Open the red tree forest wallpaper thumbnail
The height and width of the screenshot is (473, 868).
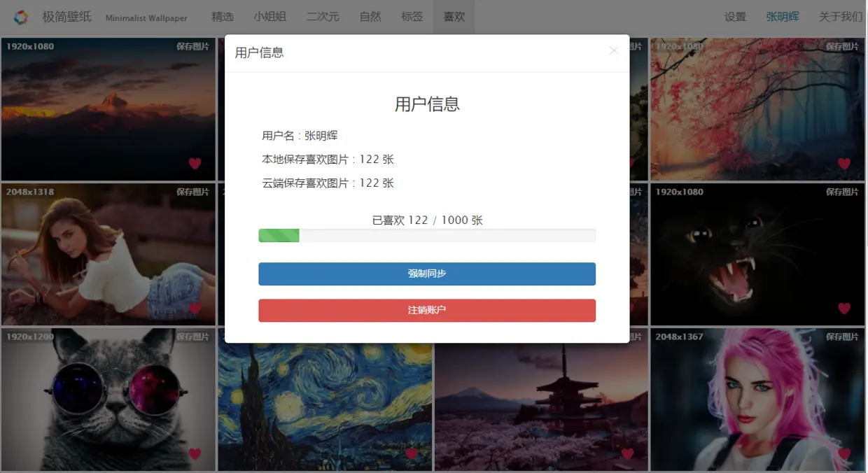tap(757, 109)
